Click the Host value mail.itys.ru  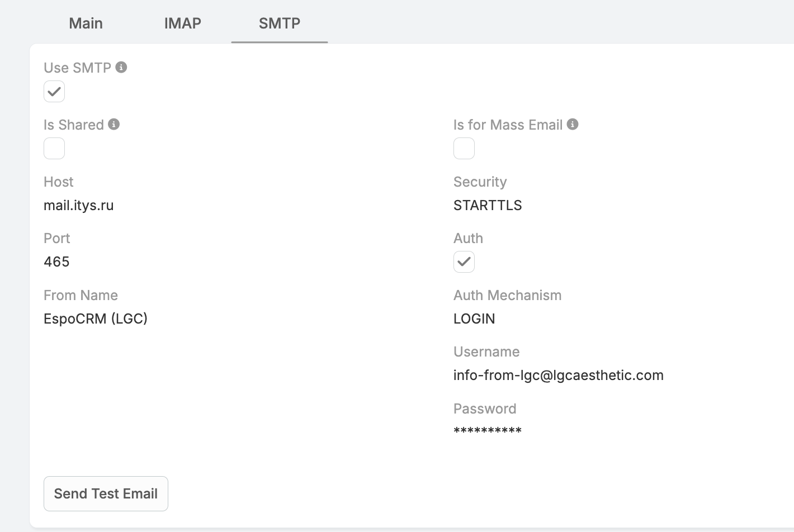click(x=79, y=206)
